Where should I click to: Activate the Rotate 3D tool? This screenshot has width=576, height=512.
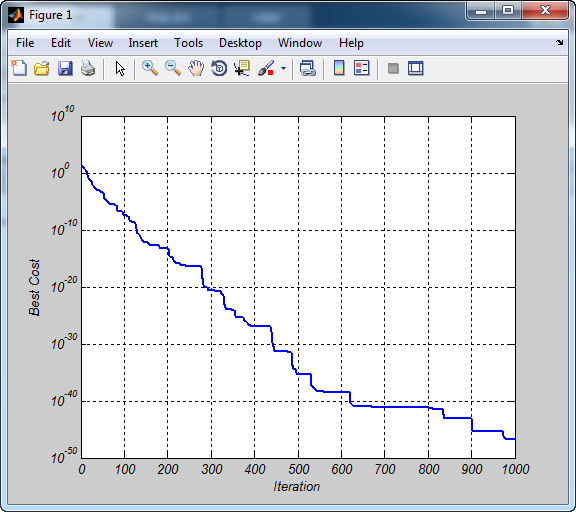pos(219,68)
